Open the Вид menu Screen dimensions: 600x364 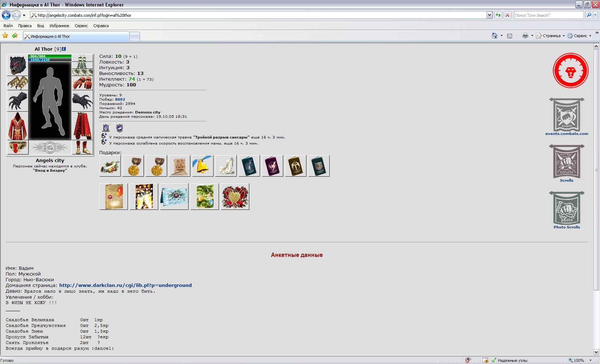40,26
